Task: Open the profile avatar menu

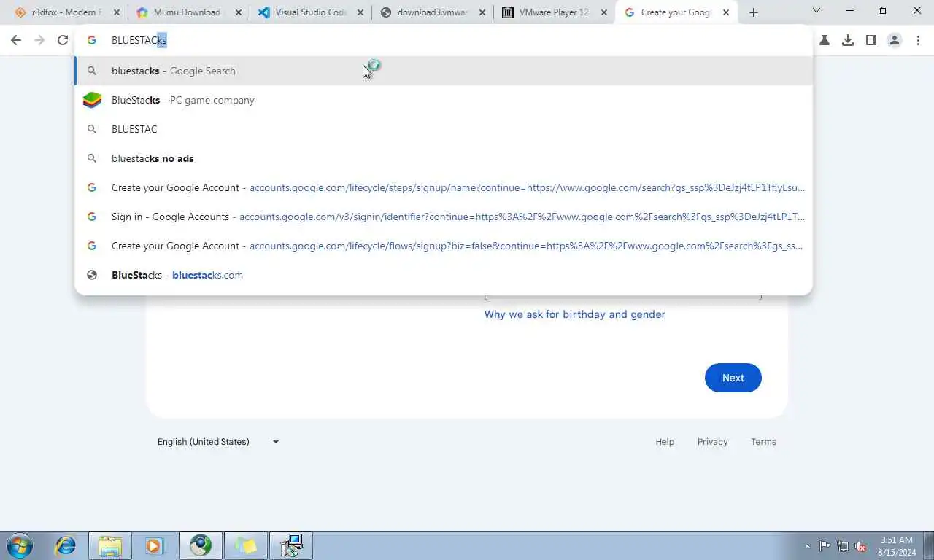Action: (895, 40)
